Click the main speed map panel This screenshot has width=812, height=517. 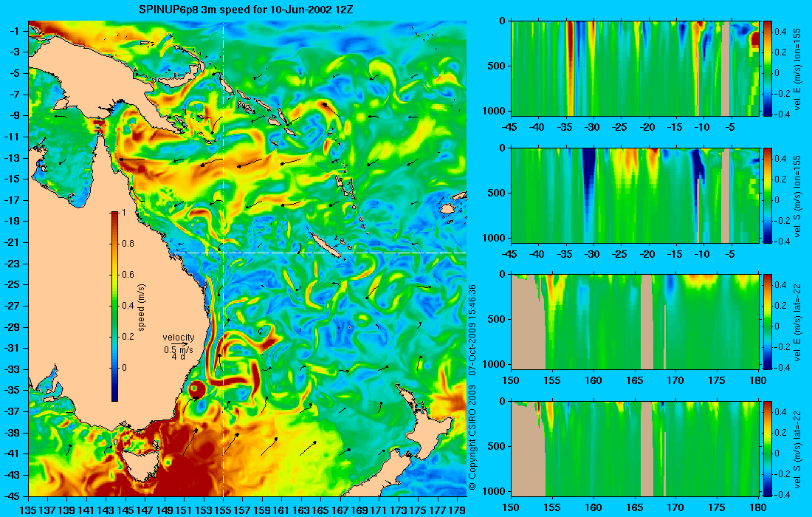247,258
